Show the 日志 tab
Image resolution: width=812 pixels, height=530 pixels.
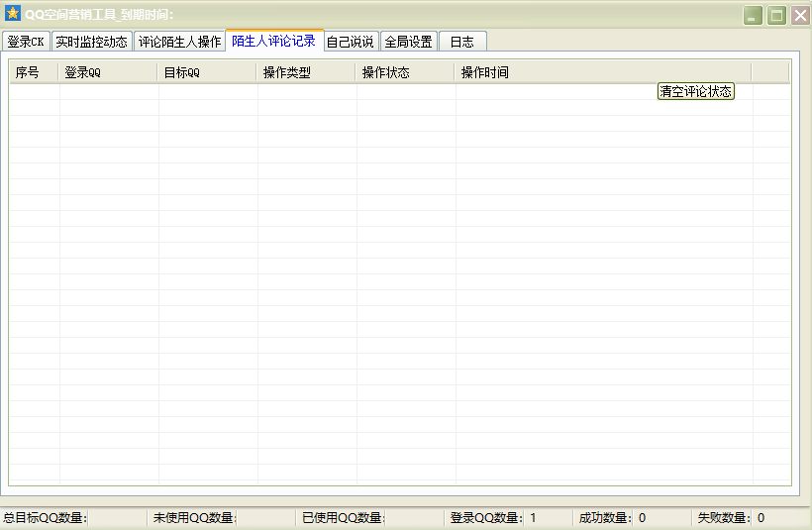click(x=461, y=42)
